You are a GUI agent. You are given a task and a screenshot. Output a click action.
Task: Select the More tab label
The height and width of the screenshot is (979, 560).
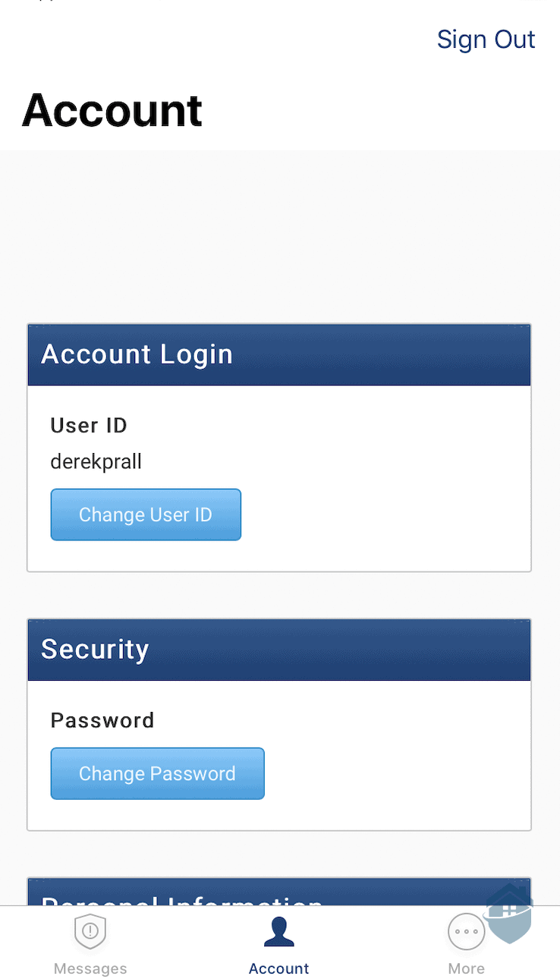click(466, 968)
